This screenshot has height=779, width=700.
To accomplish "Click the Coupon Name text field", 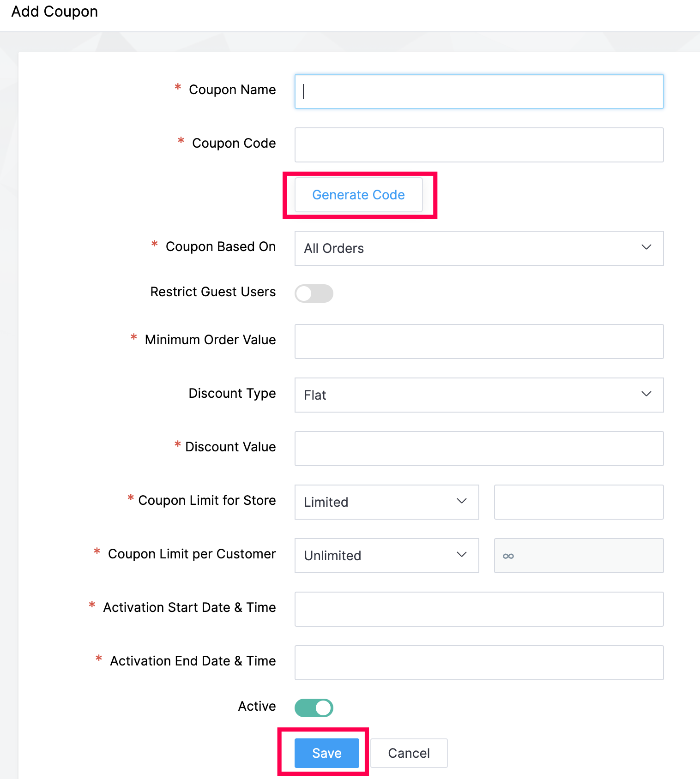I will tap(479, 91).
